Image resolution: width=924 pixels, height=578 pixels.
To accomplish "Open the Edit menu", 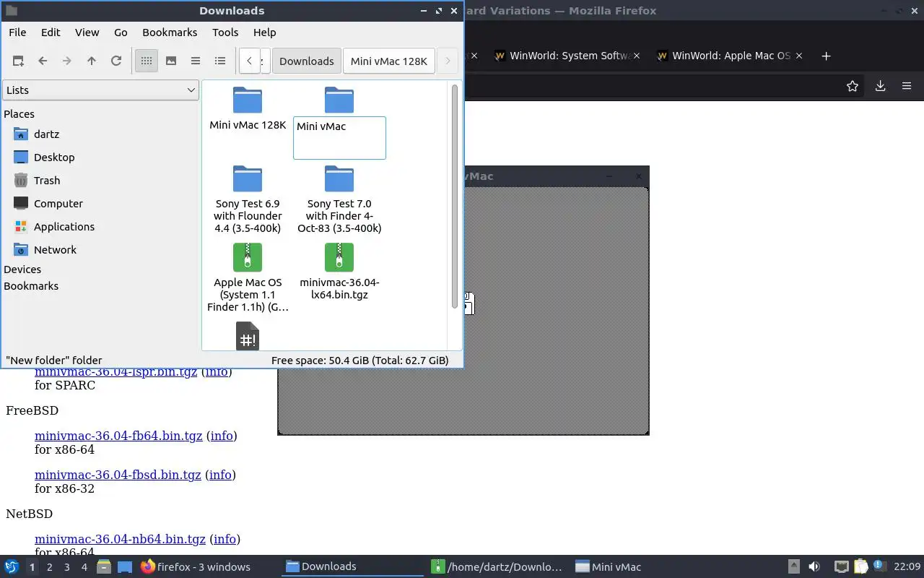I will pos(51,33).
